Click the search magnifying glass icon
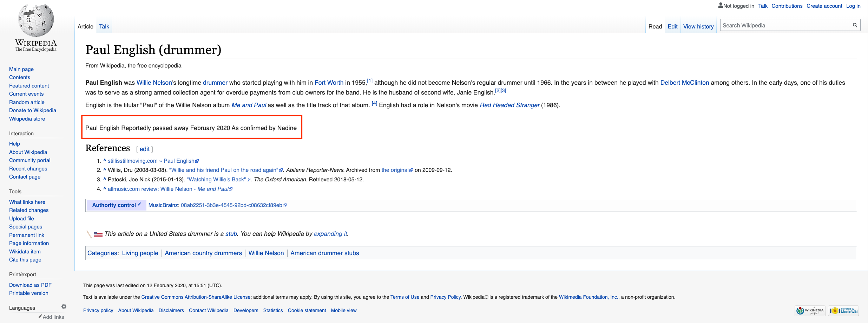 (855, 25)
